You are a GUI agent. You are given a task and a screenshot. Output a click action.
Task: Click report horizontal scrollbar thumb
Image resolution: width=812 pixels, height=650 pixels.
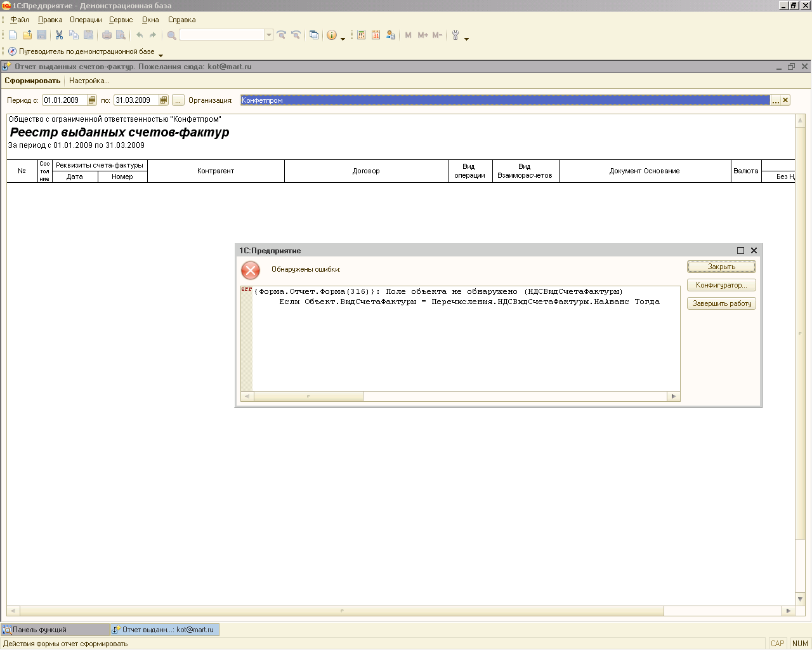tap(341, 611)
